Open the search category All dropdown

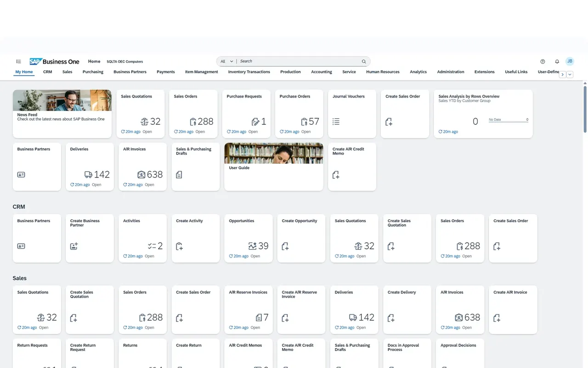pyautogui.click(x=227, y=61)
